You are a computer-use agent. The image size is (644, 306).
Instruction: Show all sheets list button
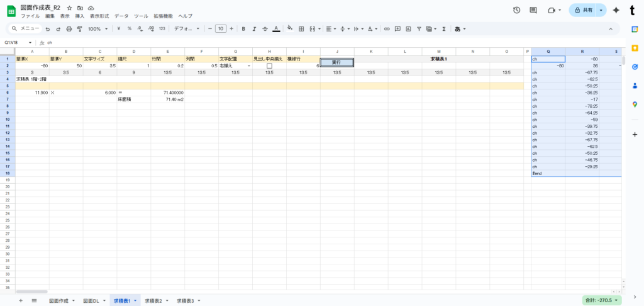[x=34, y=301]
